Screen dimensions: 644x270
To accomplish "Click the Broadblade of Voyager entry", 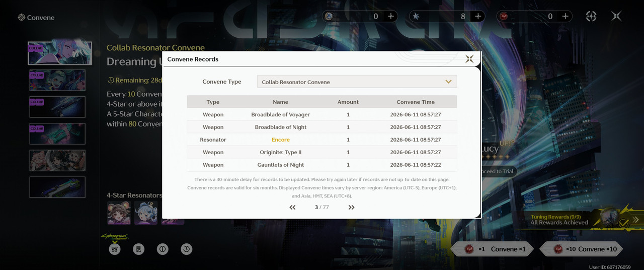I will (x=281, y=114).
